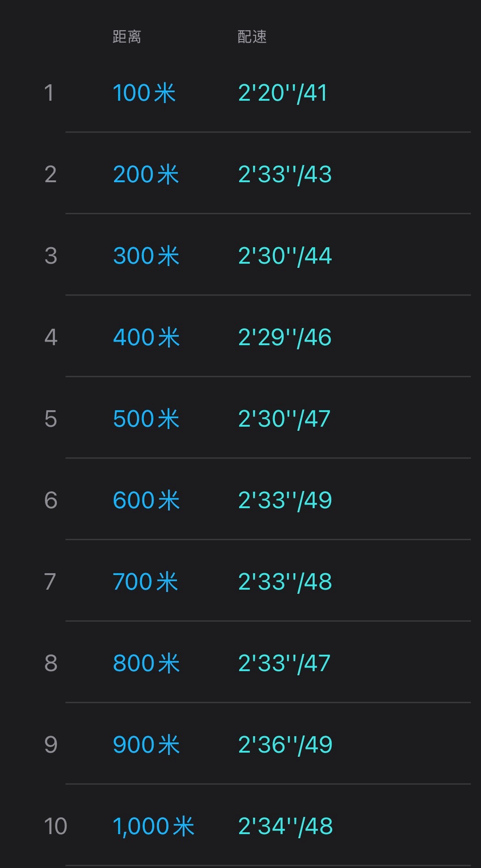481x868 pixels.
Task: Open the 800米 distance entry
Action: pos(146,663)
